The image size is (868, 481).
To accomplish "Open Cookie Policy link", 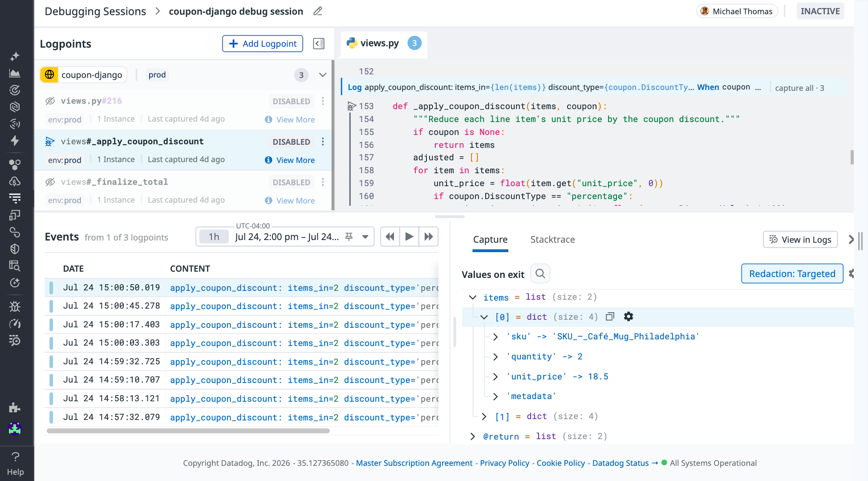I will [x=561, y=463].
